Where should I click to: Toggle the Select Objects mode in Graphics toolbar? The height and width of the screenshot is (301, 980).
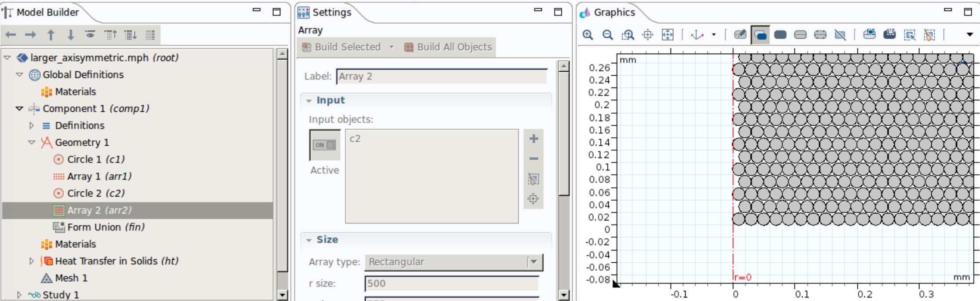(x=760, y=35)
